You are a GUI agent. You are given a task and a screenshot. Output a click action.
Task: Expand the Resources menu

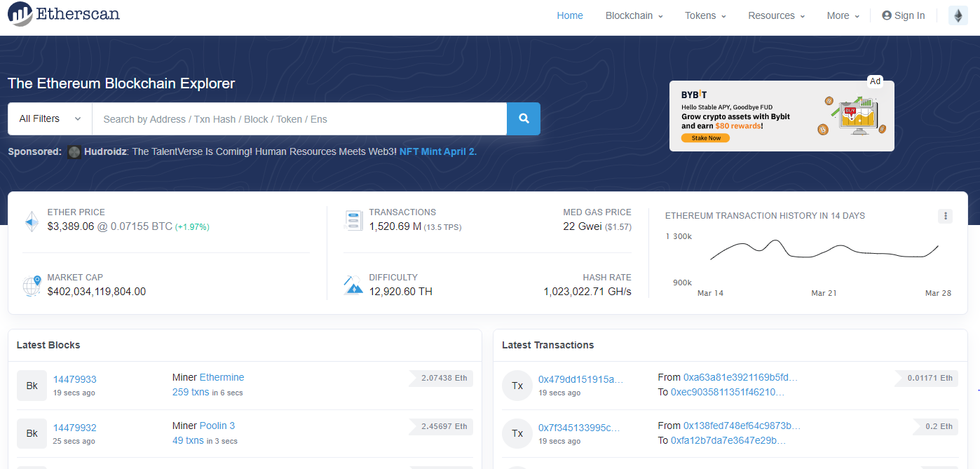776,15
